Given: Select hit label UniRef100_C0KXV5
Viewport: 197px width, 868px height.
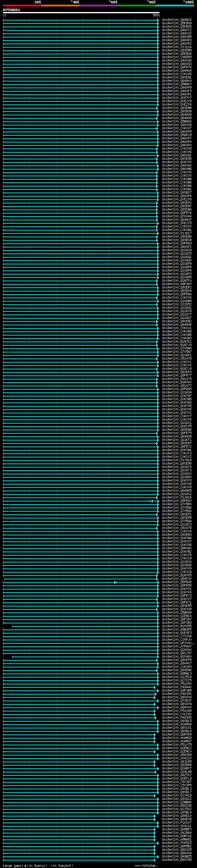Looking at the screenshot, I should click(177, 74).
